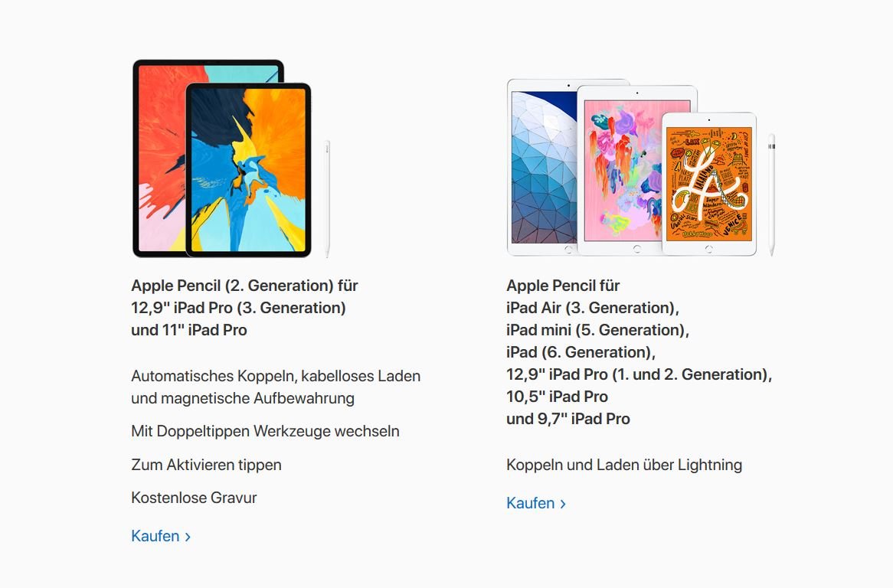Click the chevron beside the left Kaufen link
Image resolution: width=893 pixels, height=588 pixels.
click(x=188, y=537)
